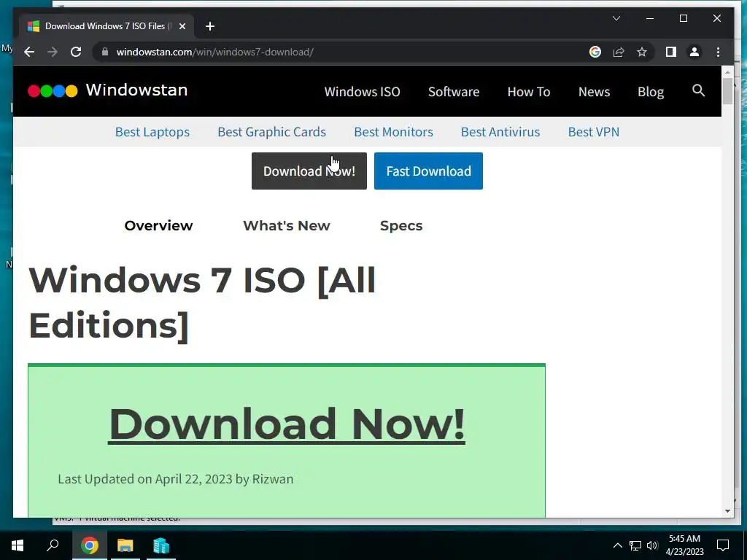This screenshot has width=747, height=560.
Task: Click the Windowstan logo
Action: click(108, 90)
